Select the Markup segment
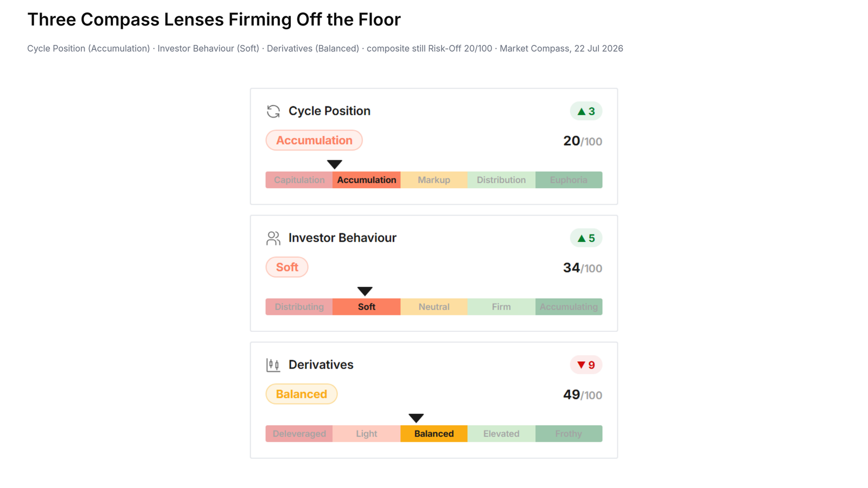The image size is (868, 488). point(434,180)
